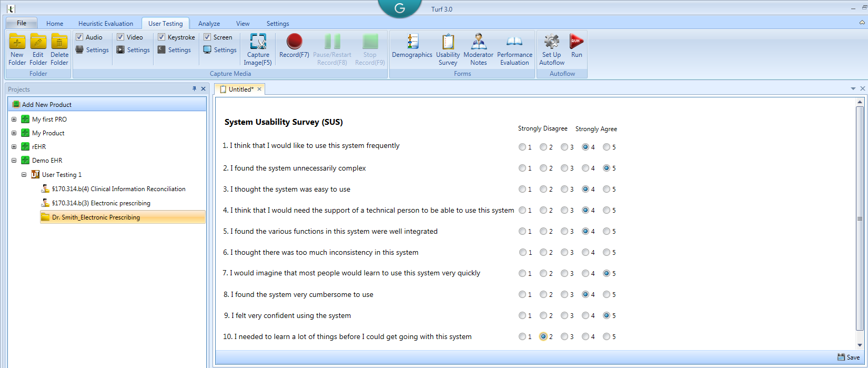This screenshot has height=368, width=868.
Task: Save the survey responses
Action: [849, 357]
